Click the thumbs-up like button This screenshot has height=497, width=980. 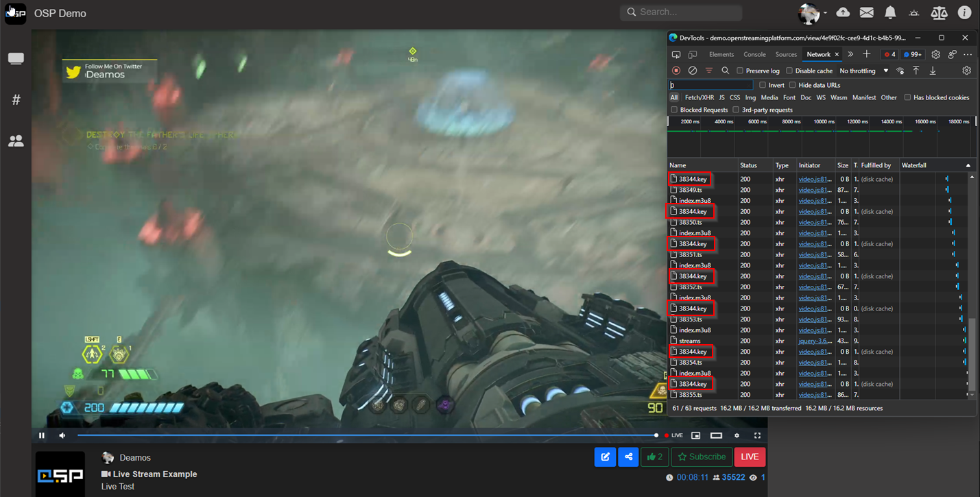coord(654,457)
